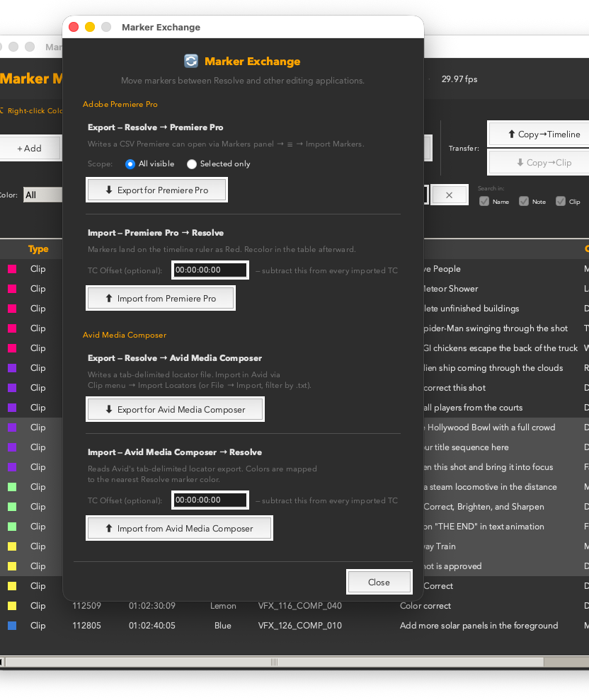Click the horizontal scrollbar at the window bottom
The width and height of the screenshot is (589, 700).
(274, 662)
